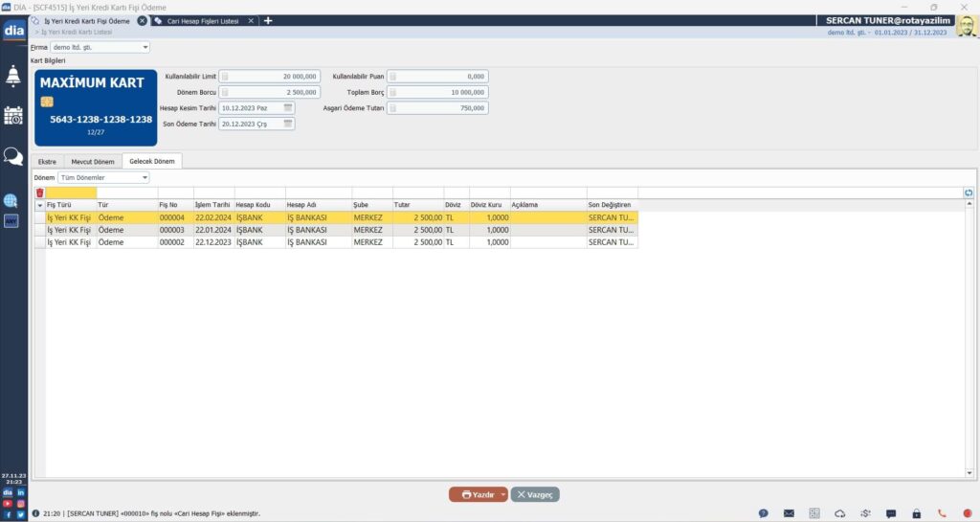The width and height of the screenshot is (980, 522).
Task: Open the Instagram social icon
Action: [21, 503]
